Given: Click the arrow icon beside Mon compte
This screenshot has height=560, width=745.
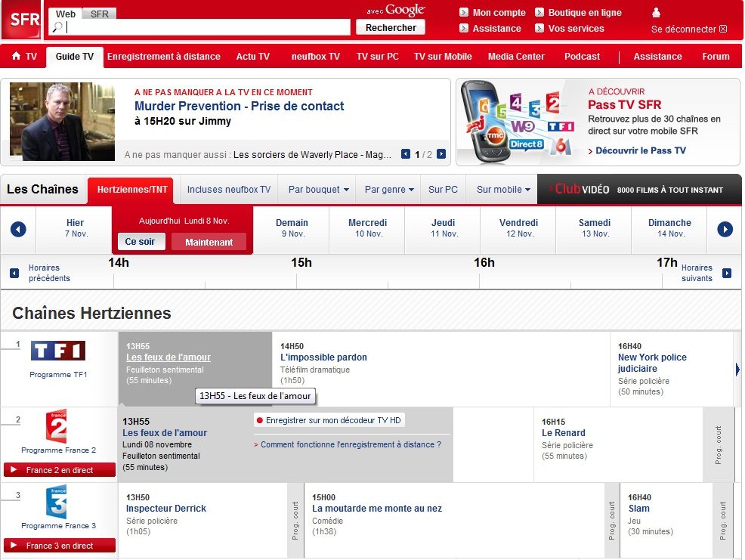Looking at the screenshot, I should [464, 12].
